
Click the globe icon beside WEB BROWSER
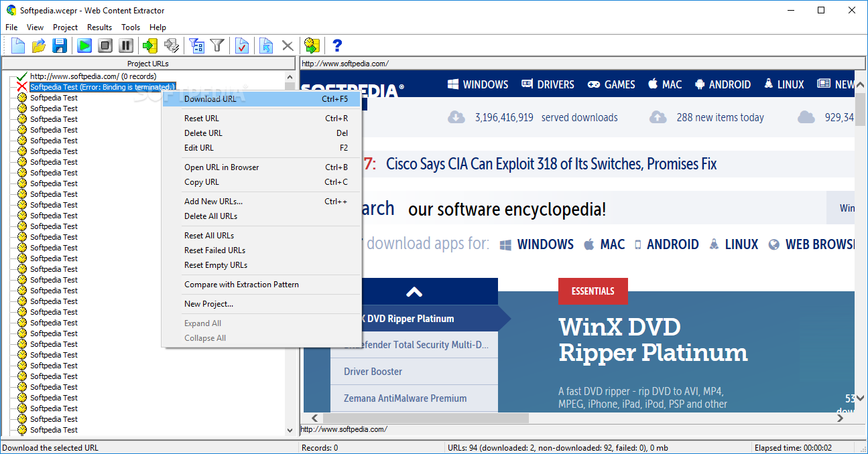tap(773, 244)
